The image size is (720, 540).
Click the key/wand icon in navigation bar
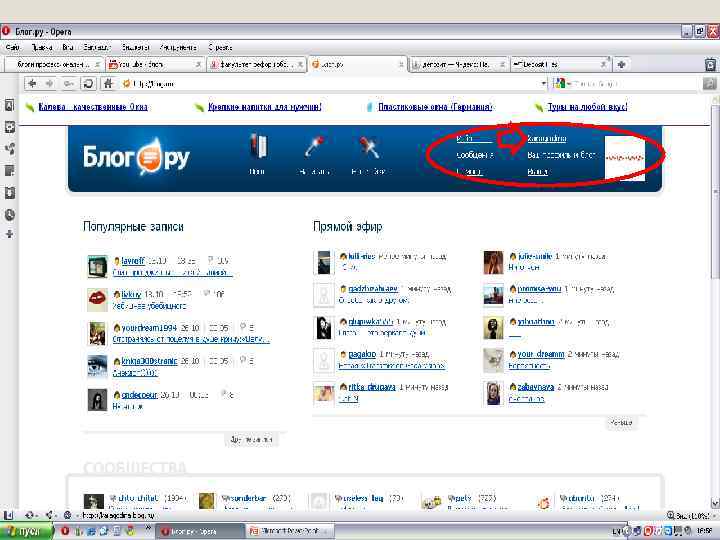pyautogui.click(x=68, y=84)
